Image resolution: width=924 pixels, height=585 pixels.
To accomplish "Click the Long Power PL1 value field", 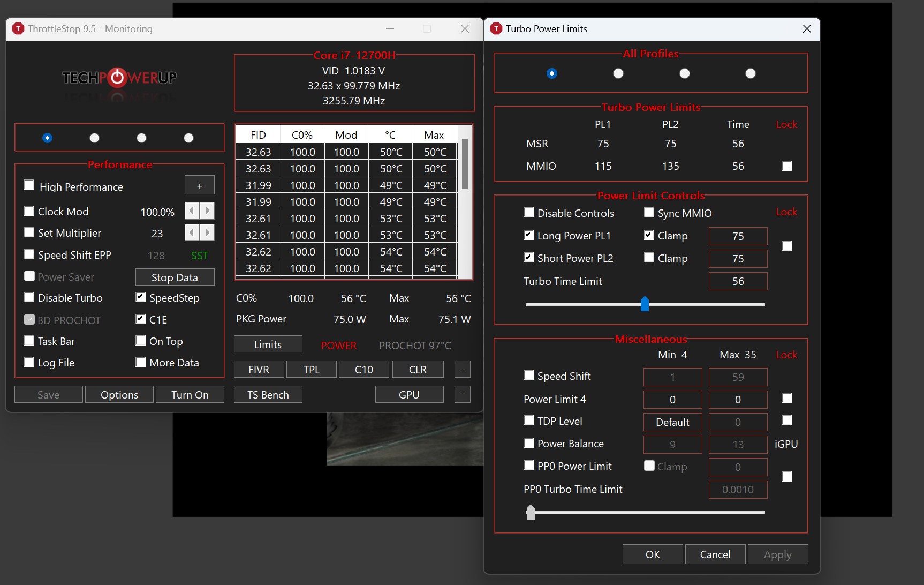I will click(738, 236).
